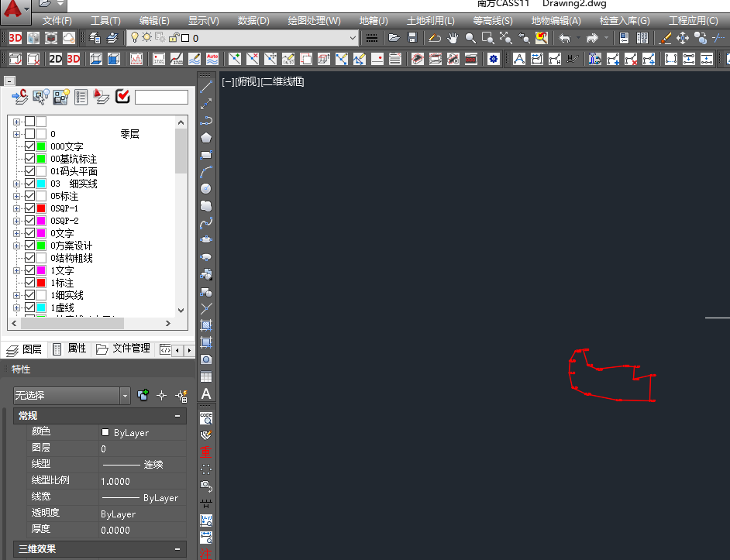Click the cyan color swatch of 03 细实线
Image resolution: width=730 pixels, height=560 pixels.
41,184
